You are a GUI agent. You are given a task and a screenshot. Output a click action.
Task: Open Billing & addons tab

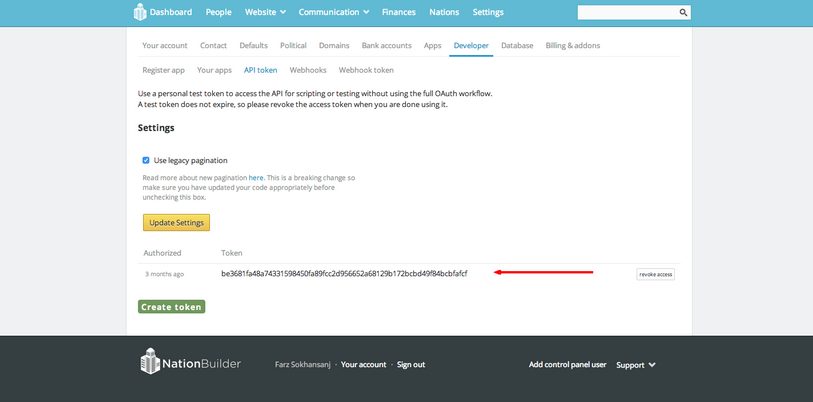point(573,46)
